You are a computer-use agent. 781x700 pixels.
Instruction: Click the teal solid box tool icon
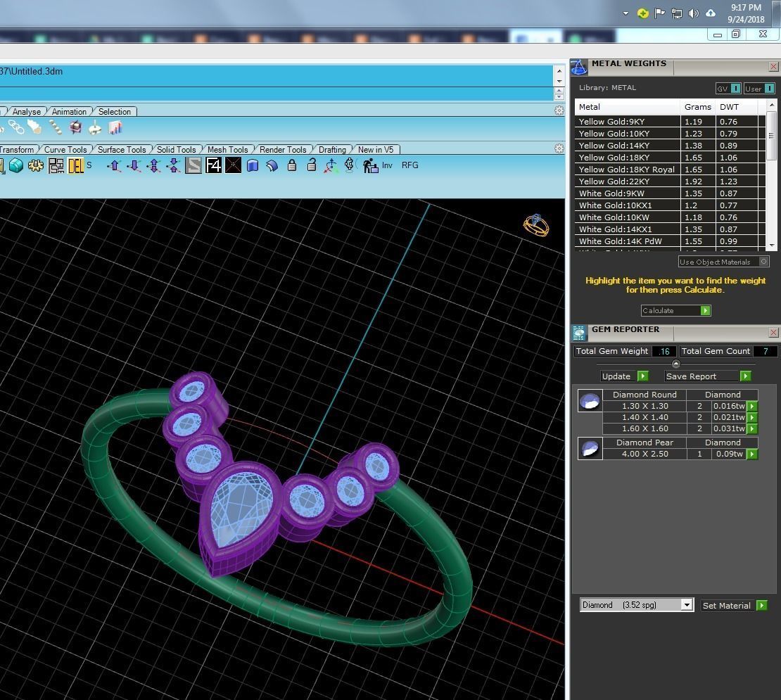point(16,165)
